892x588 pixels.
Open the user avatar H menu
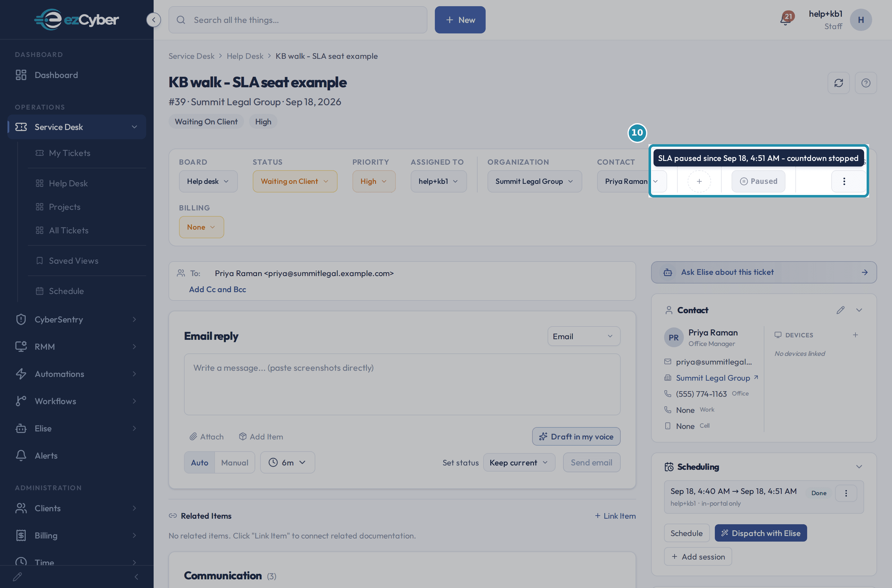860,20
